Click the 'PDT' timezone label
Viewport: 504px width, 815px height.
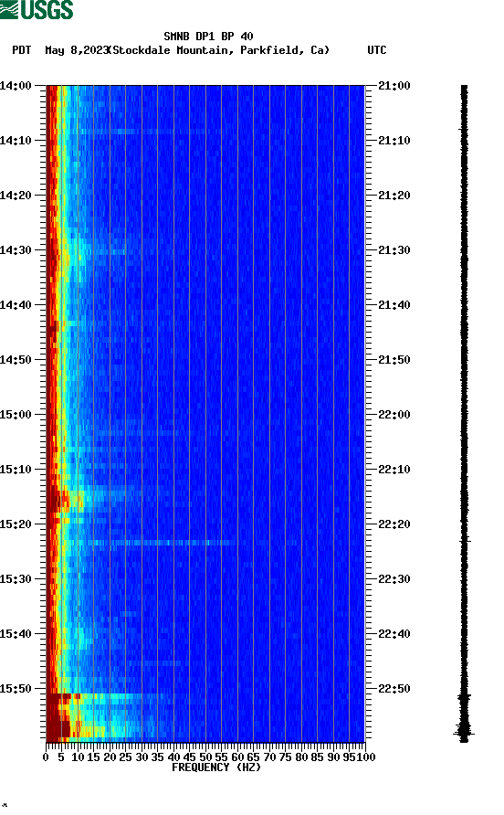click(x=21, y=50)
